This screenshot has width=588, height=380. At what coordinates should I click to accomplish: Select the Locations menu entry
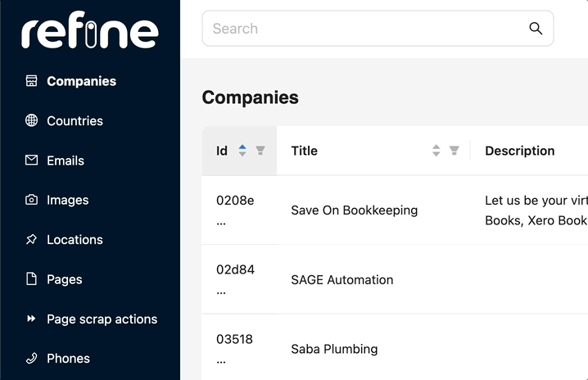pos(75,240)
